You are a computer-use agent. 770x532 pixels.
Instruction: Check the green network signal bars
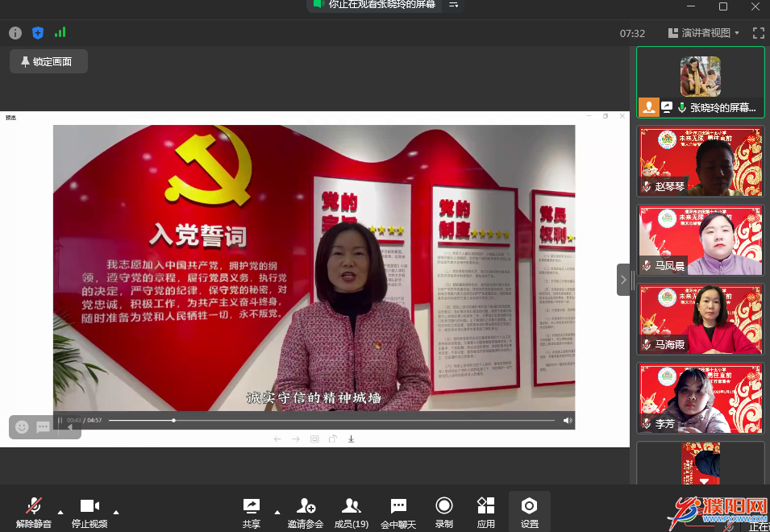(x=60, y=32)
